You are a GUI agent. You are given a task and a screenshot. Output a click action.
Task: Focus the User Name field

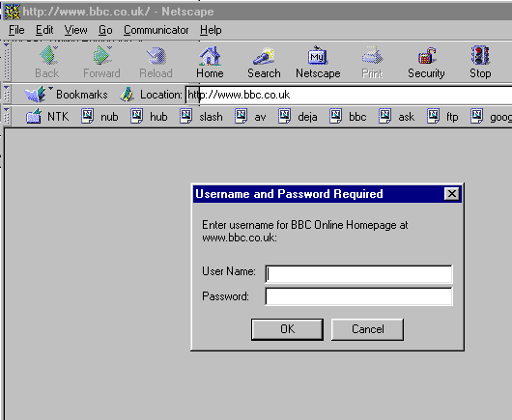[358, 274]
